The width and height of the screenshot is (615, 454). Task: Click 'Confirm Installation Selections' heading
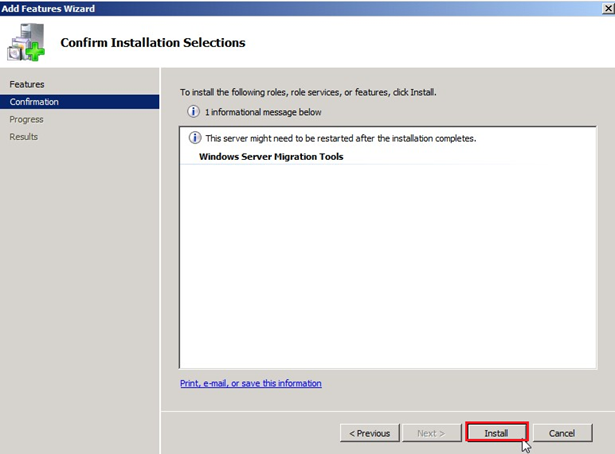point(153,42)
